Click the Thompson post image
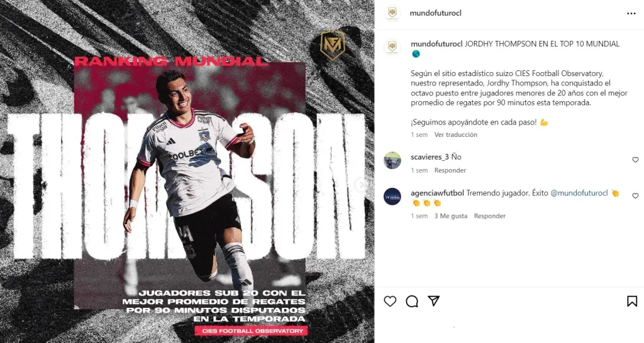Screen dimensions: 644x343 pos(187,171)
